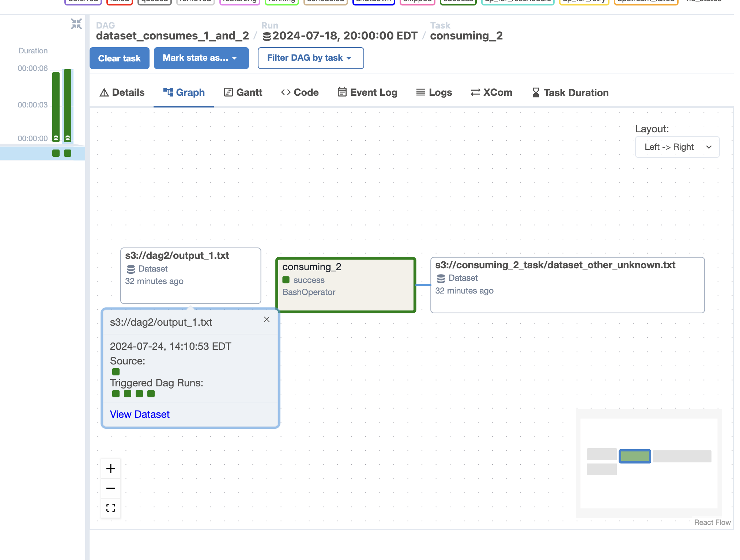Image resolution: width=740 pixels, height=560 pixels.
Task: Toggle the shutdown status legend chip
Action: [373, 1]
